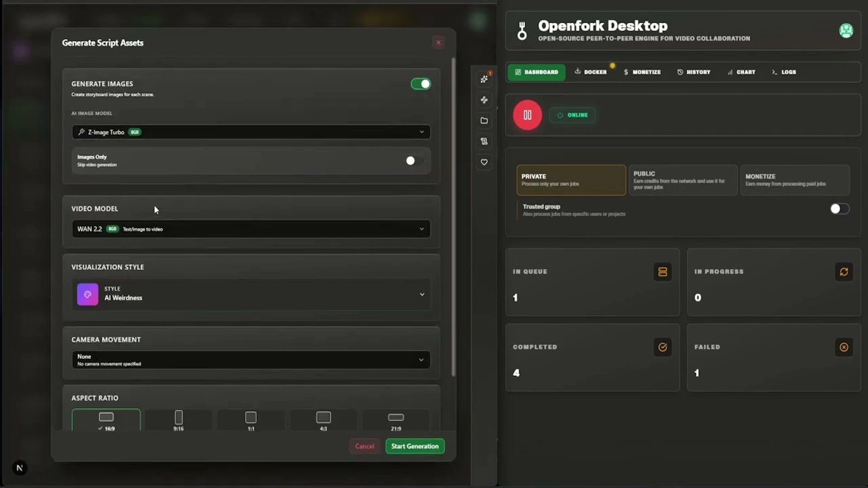Click the Openfork fork logo icon
The image size is (868, 488).
[x=522, y=31]
